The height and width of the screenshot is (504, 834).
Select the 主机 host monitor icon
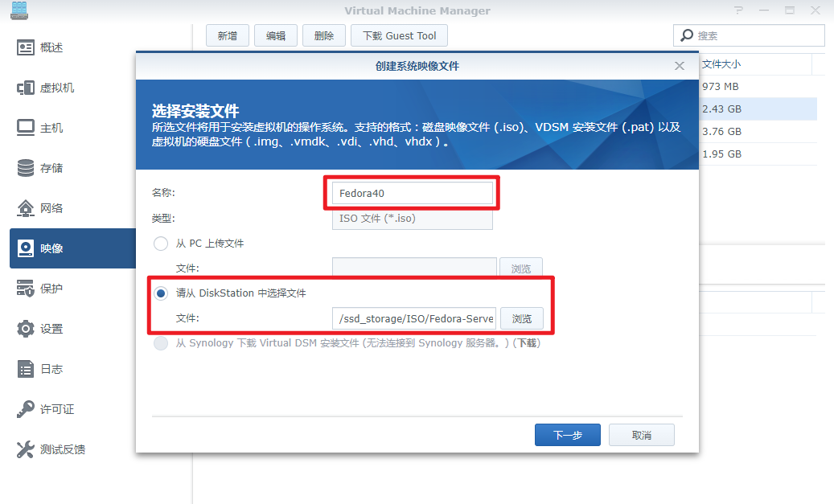point(26,128)
